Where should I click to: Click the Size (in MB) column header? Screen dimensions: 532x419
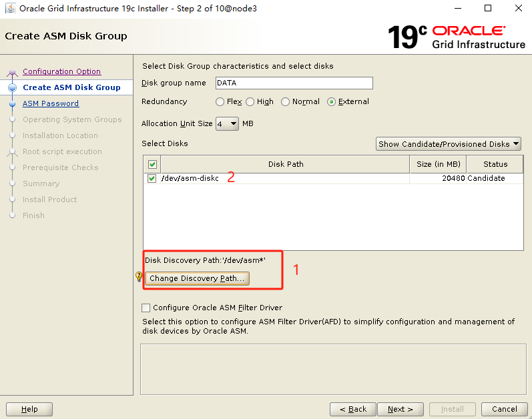(438, 164)
